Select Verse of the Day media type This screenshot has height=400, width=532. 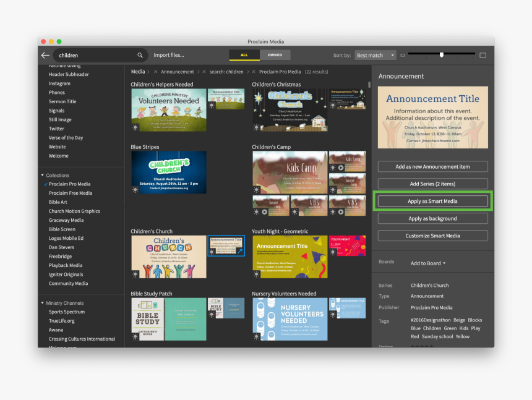click(66, 138)
